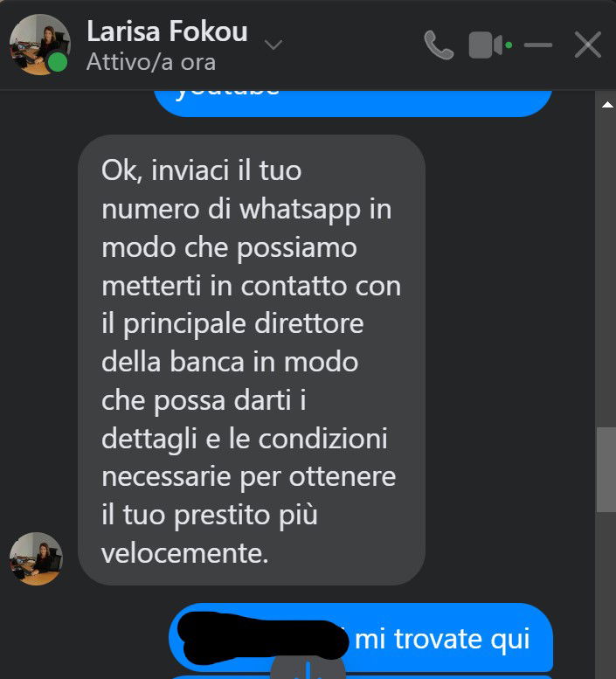Click the Larisa Fokou name in the header
616x679 pixels.
click(x=167, y=31)
